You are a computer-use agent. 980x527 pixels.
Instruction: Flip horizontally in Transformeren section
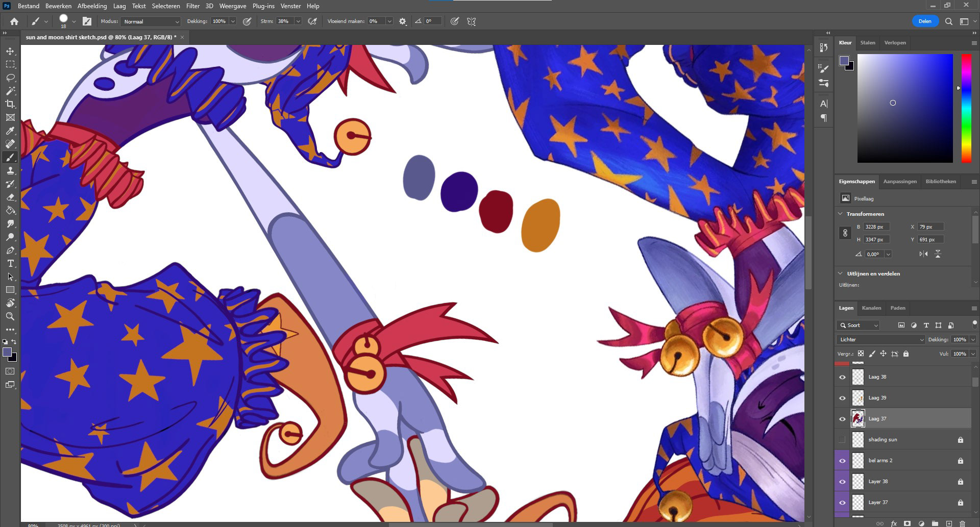point(923,254)
